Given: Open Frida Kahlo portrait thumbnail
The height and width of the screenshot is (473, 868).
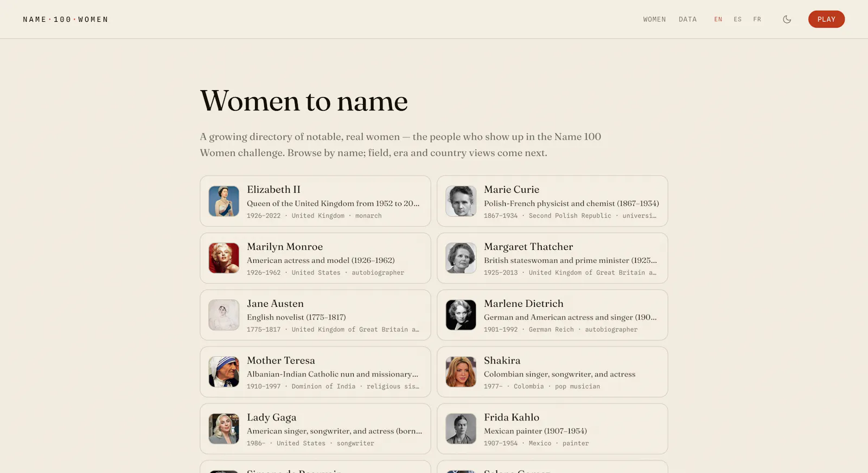Looking at the screenshot, I should pos(461,428).
